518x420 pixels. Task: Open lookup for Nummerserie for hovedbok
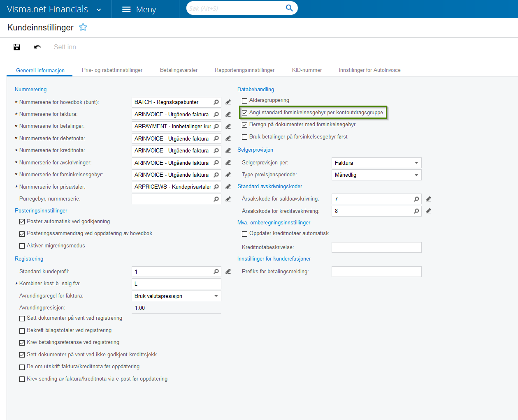point(216,102)
